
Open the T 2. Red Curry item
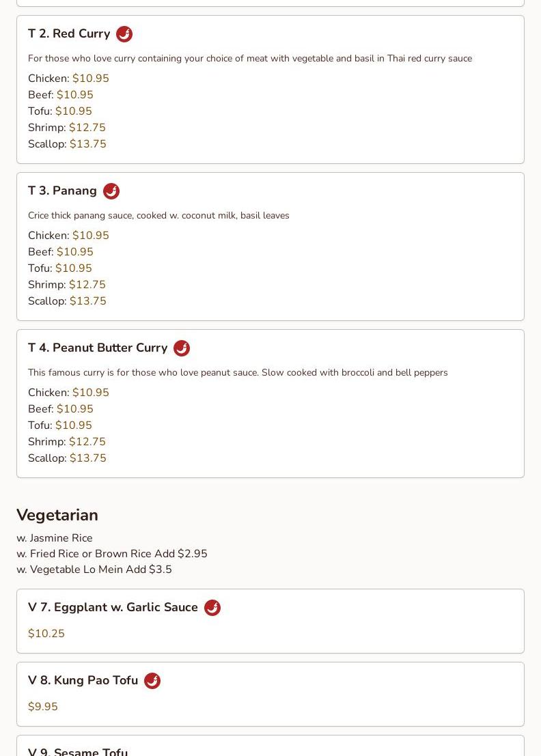click(x=69, y=33)
